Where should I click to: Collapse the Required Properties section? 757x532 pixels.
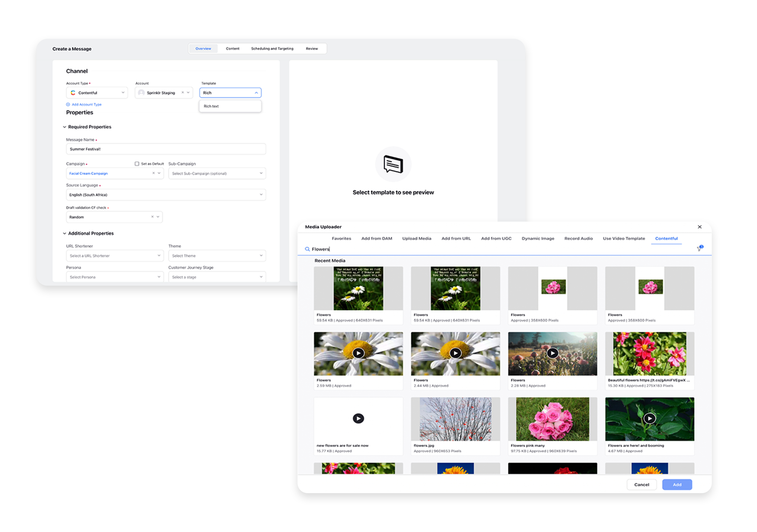64,127
